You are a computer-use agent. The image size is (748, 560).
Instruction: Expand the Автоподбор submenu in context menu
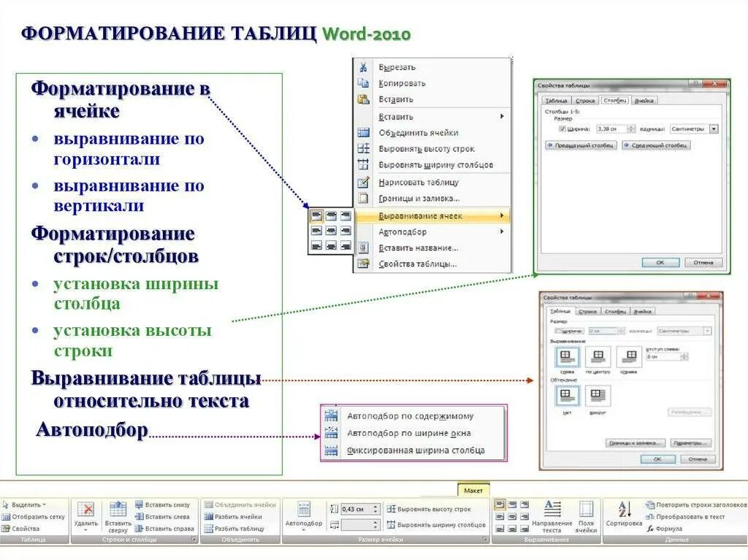pyautogui.click(x=502, y=231)
